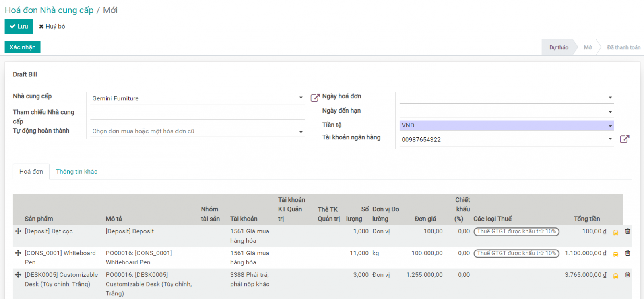The width and height of the screenshot is (644, 299).
Task: Edit unit price 1.255.000,00
Action: click(424, 275)
